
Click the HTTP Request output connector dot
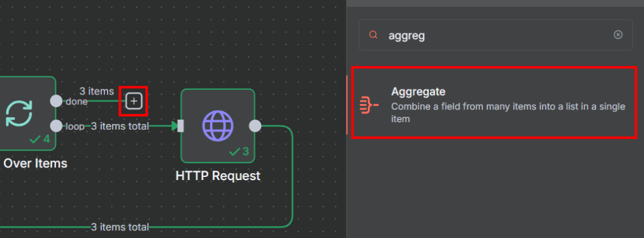[255, 126]
